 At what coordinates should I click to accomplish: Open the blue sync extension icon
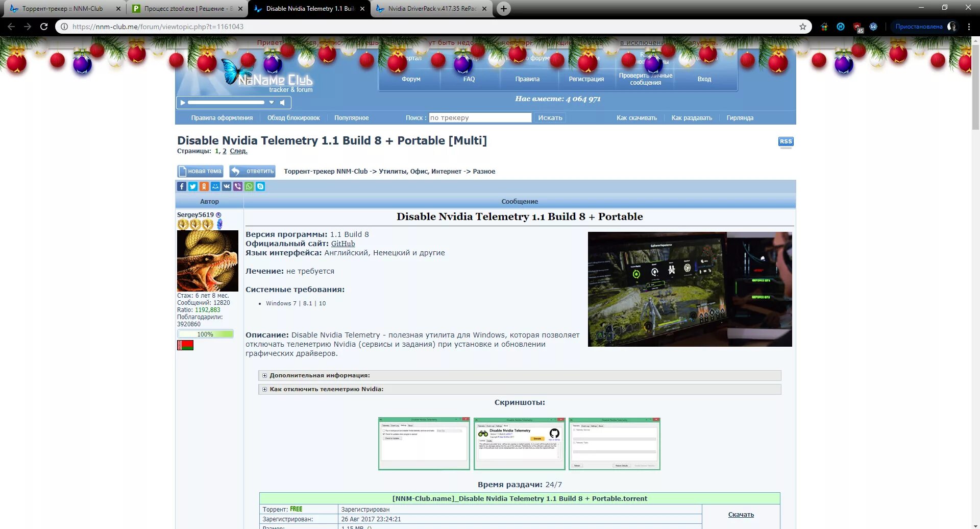tap(841, 27)
